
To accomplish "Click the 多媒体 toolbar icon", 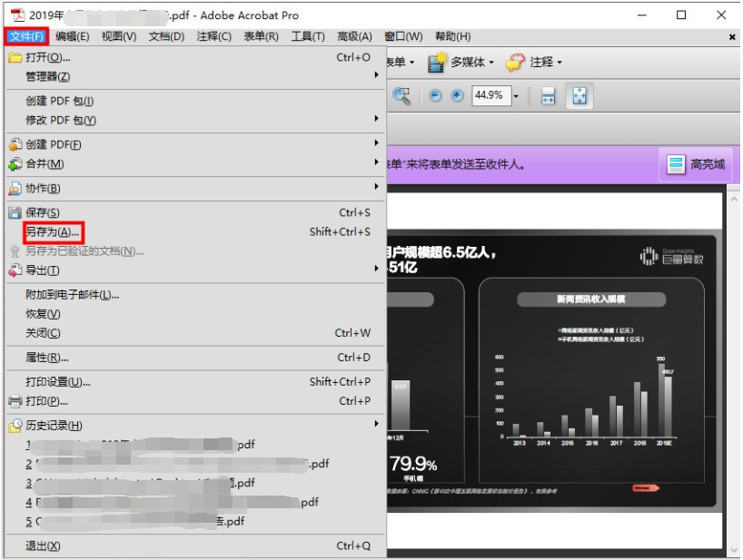I will tap(436, 63).
